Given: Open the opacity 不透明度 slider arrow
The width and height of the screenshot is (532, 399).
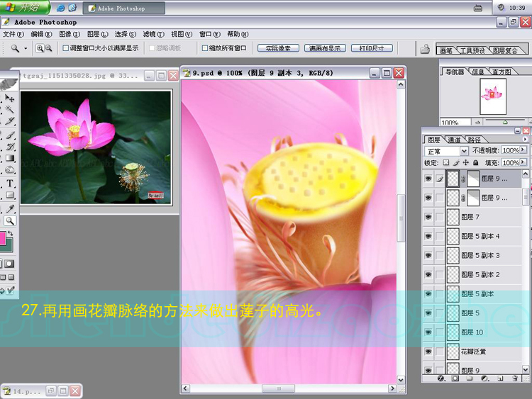Looking at the screenshot, I should coord(523,150).
